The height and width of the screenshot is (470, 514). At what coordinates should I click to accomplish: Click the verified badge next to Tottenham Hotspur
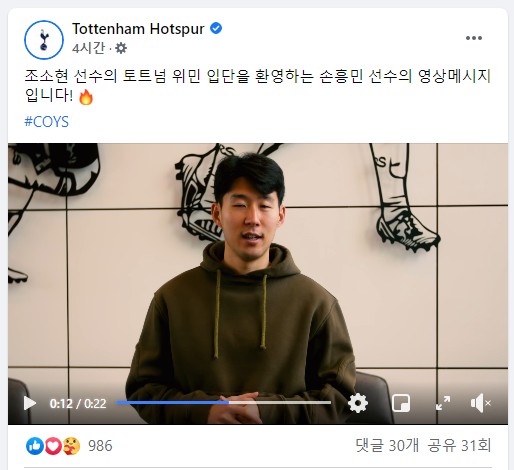click(x=216, y=28)
